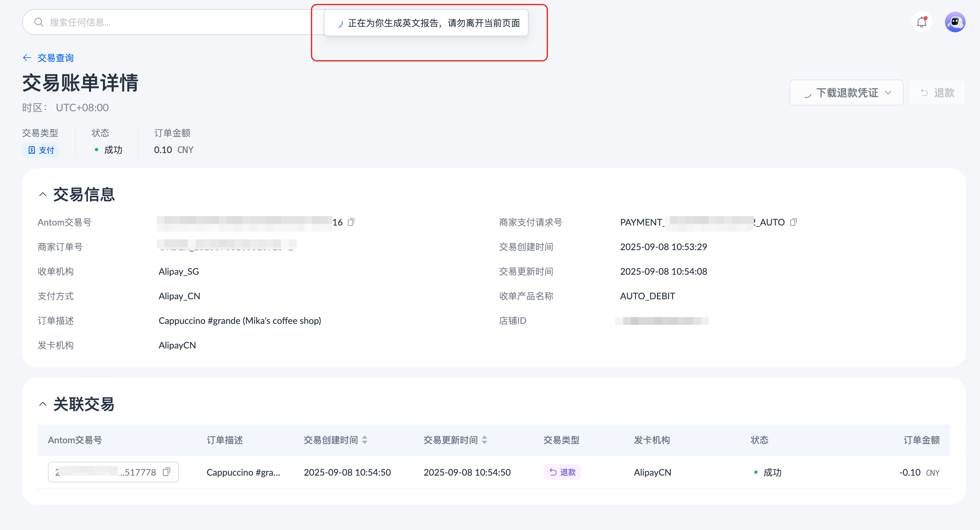Collapse the 关联交易 section

click(43, 404)
